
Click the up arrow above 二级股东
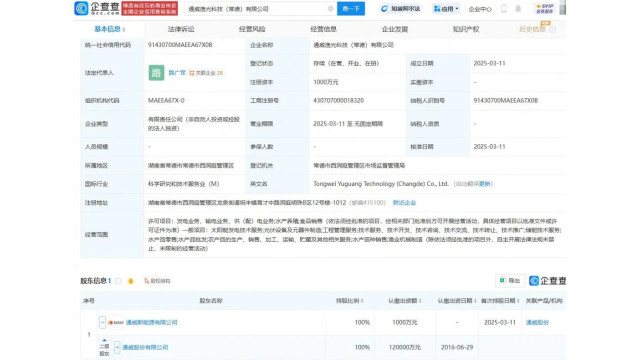pyautogui.click(x=104, y=340)
